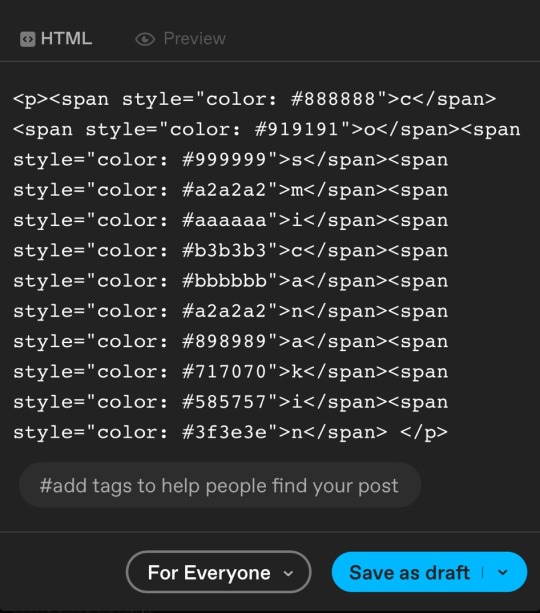Click the code line containing #898989
This screenshot has height=613, width=540.
click(231, 342)
